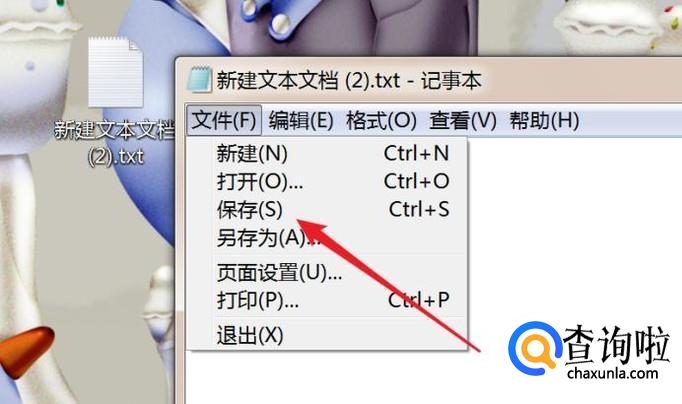
Task: Click the 新建文本文档 (2).txt - 记事本 title bar
Action: click(349, 80)
